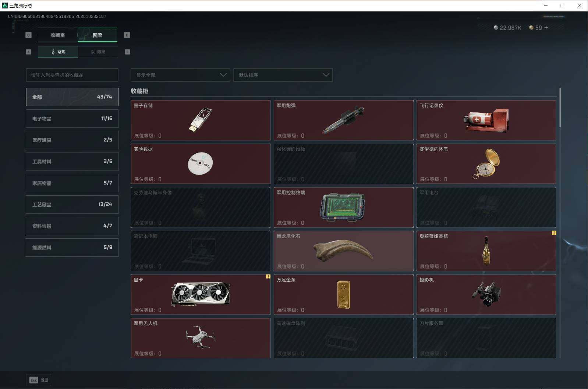Viewport: 588px width, 389px height.
Task: Filter by 工具材料 category
Action: 72,161
